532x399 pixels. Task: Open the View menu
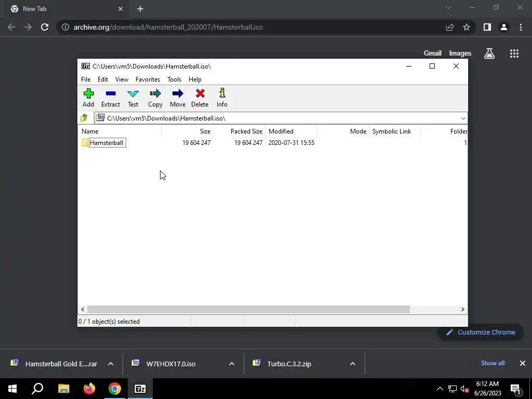point(122,79)
